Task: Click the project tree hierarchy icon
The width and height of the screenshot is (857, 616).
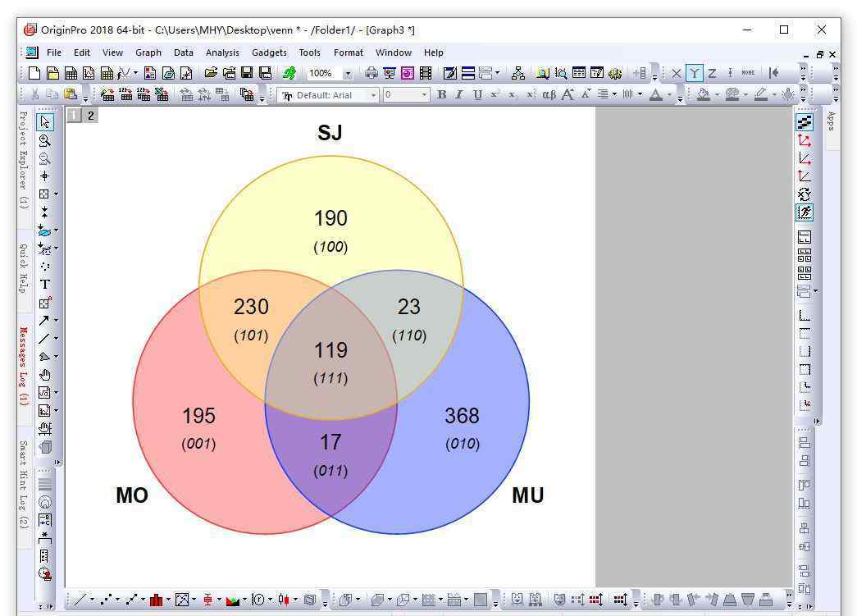Action: [x=517, y=73]
